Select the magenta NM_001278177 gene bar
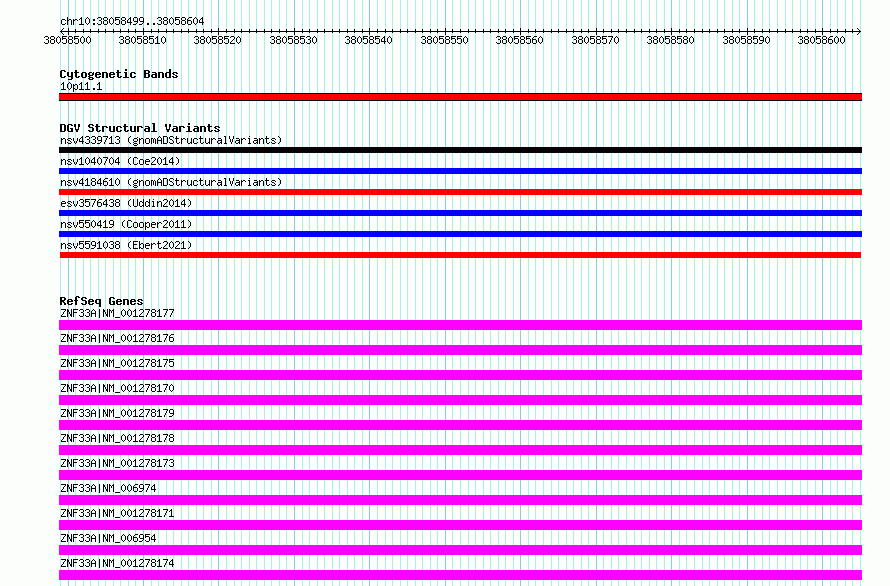890x586 pixels. pos(460,325)
